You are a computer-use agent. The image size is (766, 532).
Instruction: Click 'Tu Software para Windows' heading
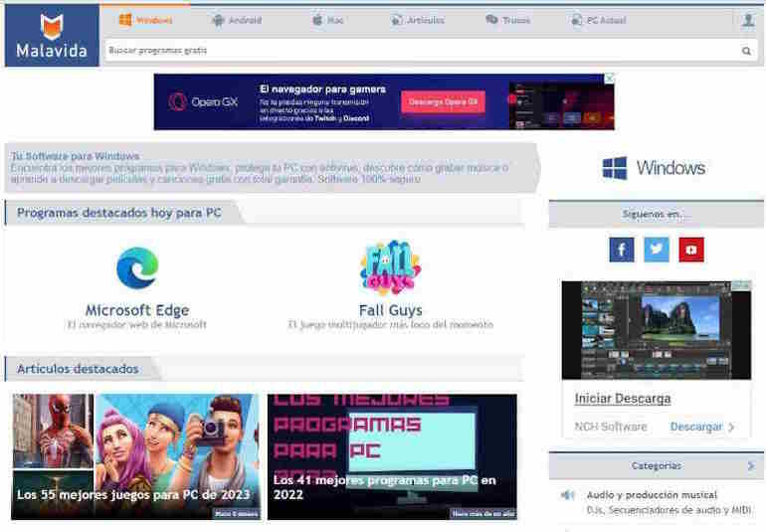point(76,156)
